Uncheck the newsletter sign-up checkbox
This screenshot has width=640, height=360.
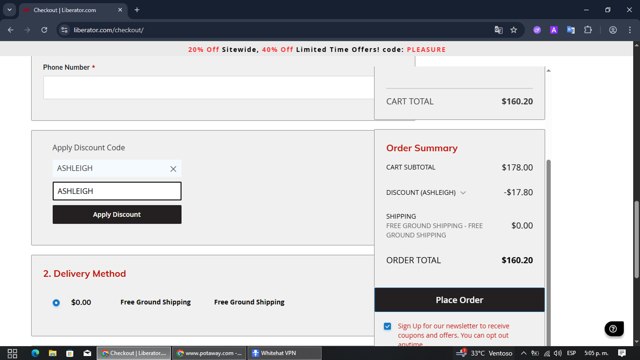tap(387, 326)
